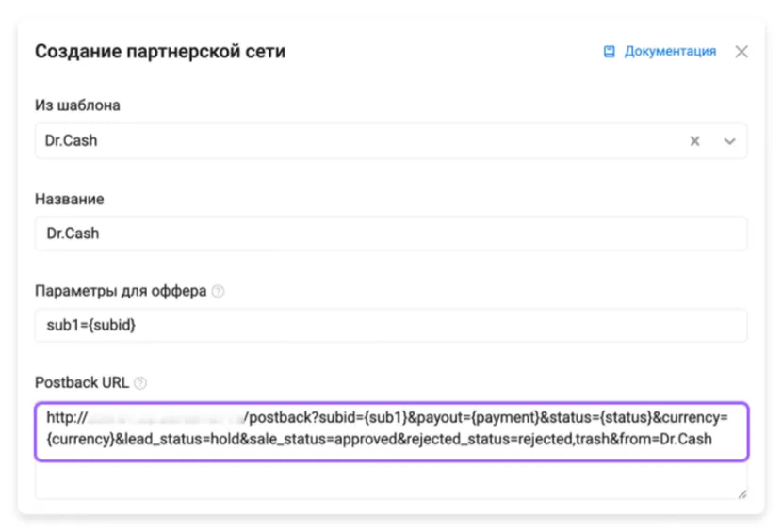Click the Создание партнерской сети heading
Screen dimensions: 782x532
pos(160,52)
